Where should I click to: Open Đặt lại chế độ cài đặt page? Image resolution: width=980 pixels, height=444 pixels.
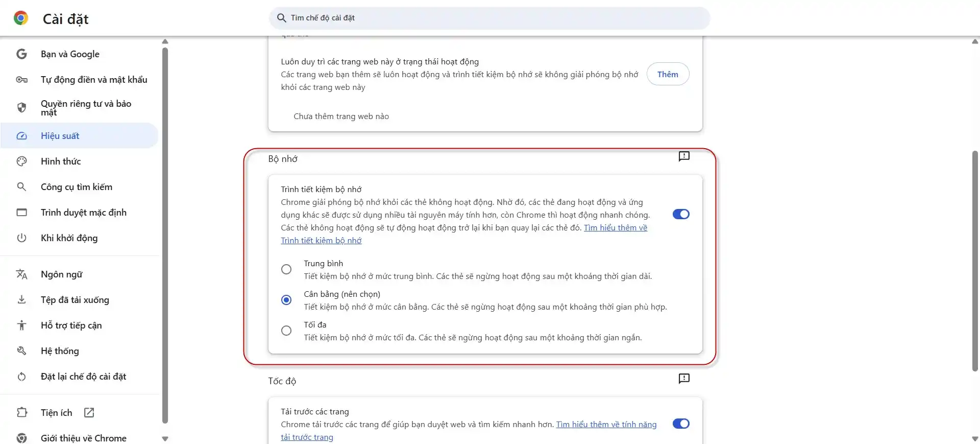(83, 377)
